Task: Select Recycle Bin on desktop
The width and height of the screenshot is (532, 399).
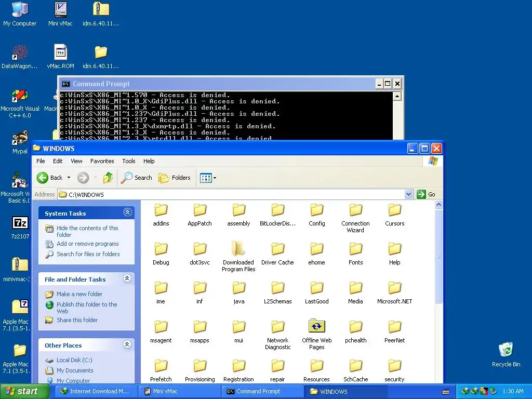Action: point(506,355)
